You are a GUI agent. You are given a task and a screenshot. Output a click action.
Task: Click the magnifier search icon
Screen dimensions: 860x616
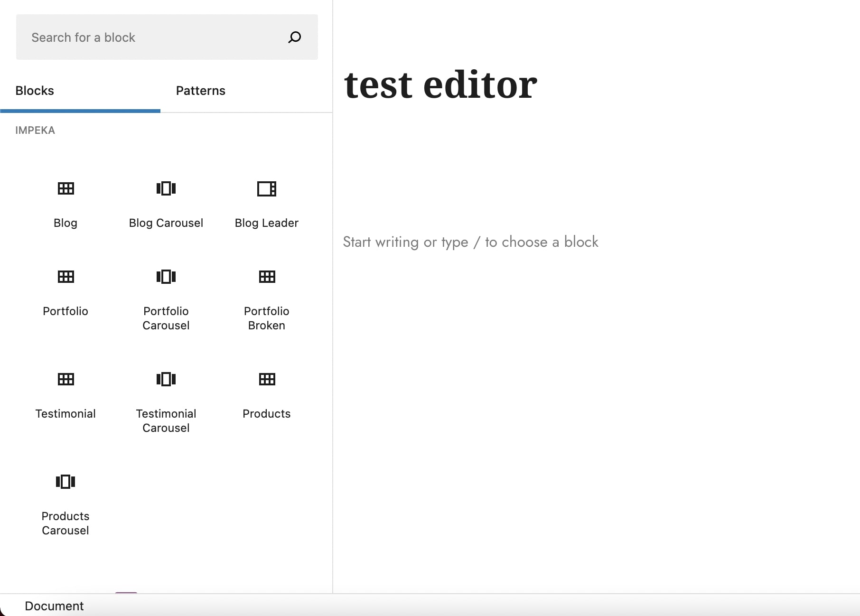point(294,37)
